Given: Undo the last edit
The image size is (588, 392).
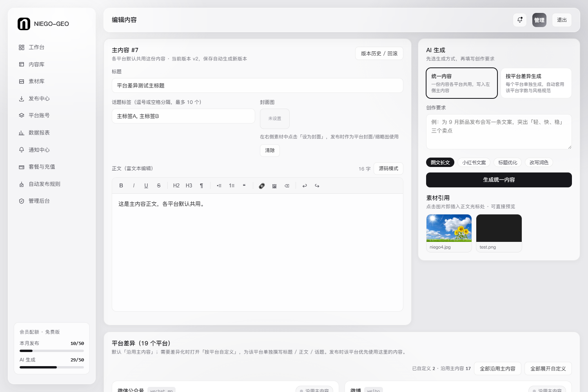Looking at the screenshot, I should point(305,186).
